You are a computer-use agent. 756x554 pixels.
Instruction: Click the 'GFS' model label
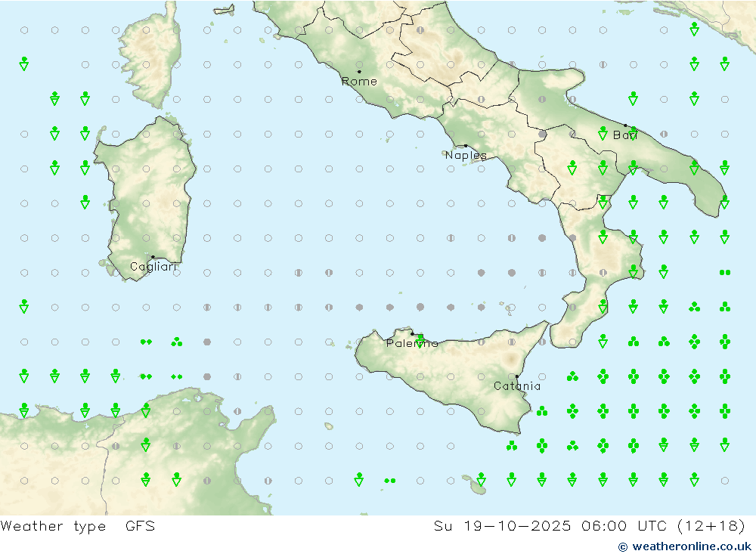[x=141, y=525]
